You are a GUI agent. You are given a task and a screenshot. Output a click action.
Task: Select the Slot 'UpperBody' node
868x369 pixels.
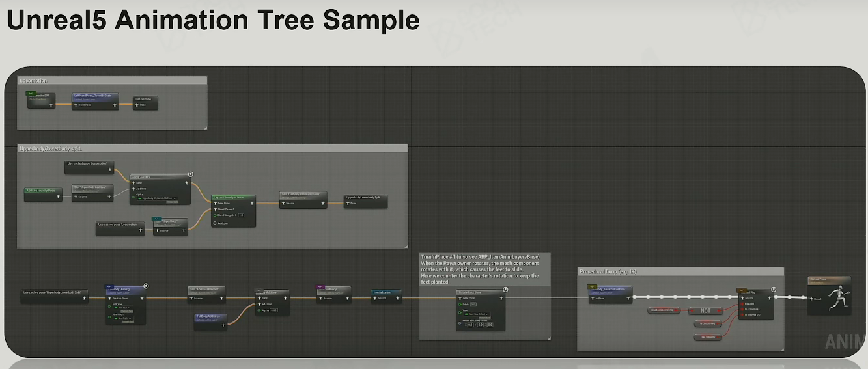[170, 226]
